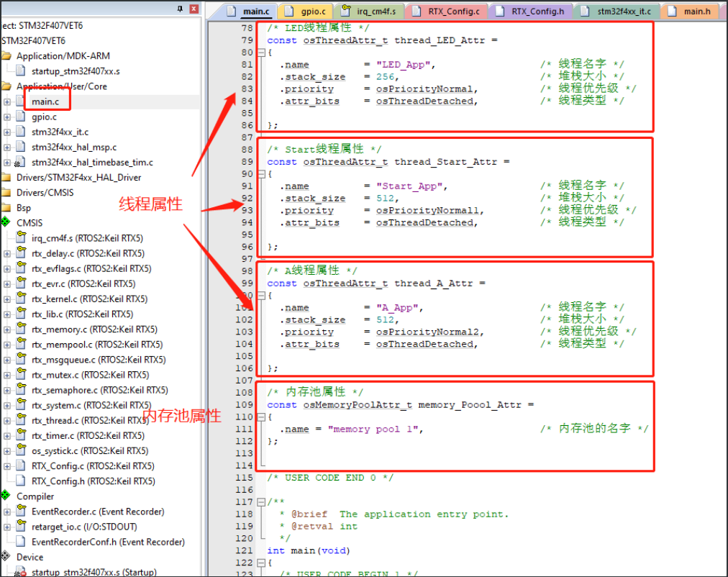The height and width of the screenshot is (577, 728).
Task: Expand the Drivers/STM32F4xx_HAL_Driver tree node
Action: coord(6,177)
